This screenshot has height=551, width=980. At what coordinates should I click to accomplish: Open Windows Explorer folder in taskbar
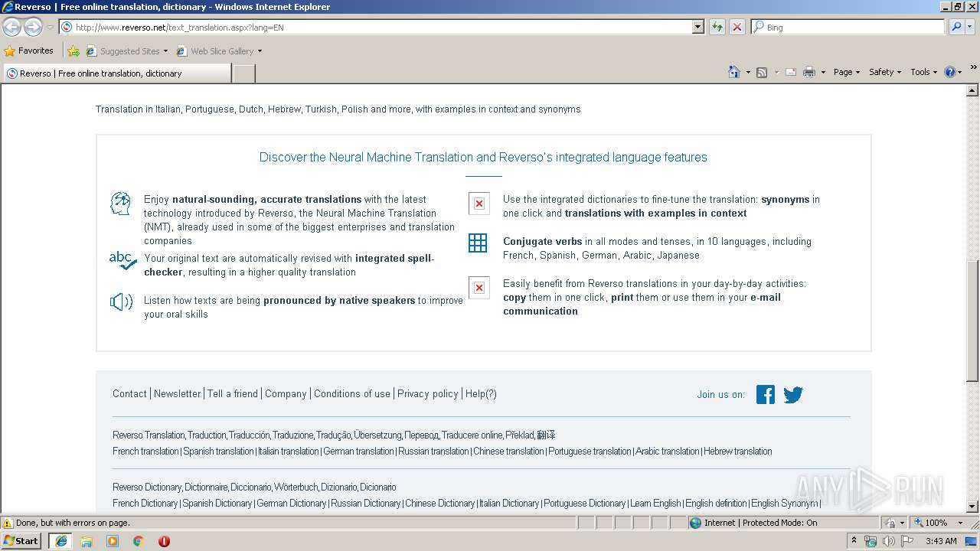click(x=87, y=541)
